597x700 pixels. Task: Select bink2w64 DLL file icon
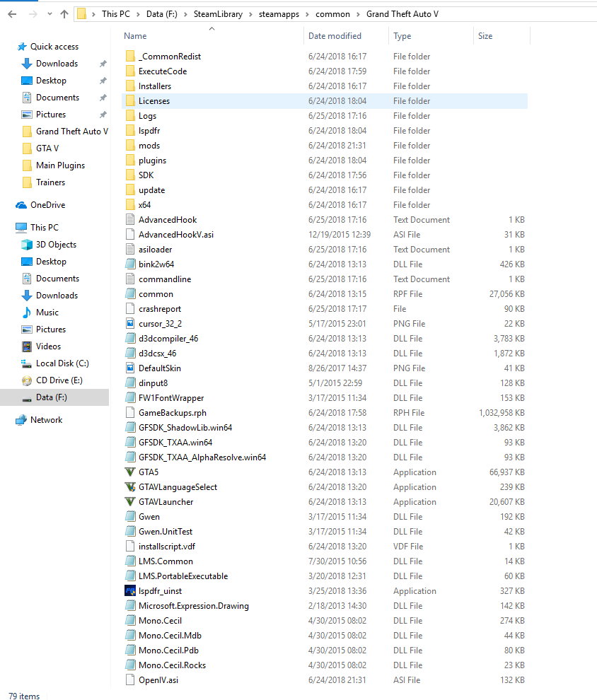pos(130,264)
